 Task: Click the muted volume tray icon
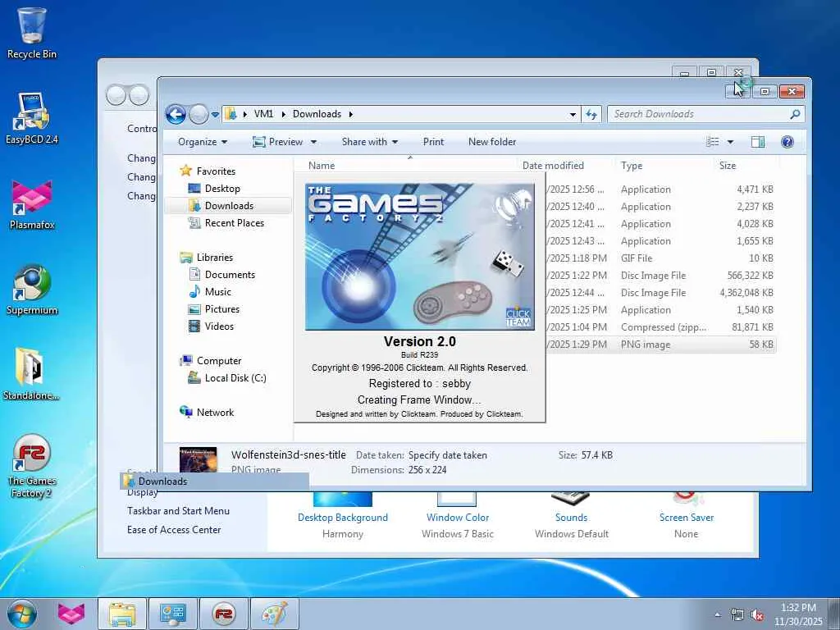757,615
